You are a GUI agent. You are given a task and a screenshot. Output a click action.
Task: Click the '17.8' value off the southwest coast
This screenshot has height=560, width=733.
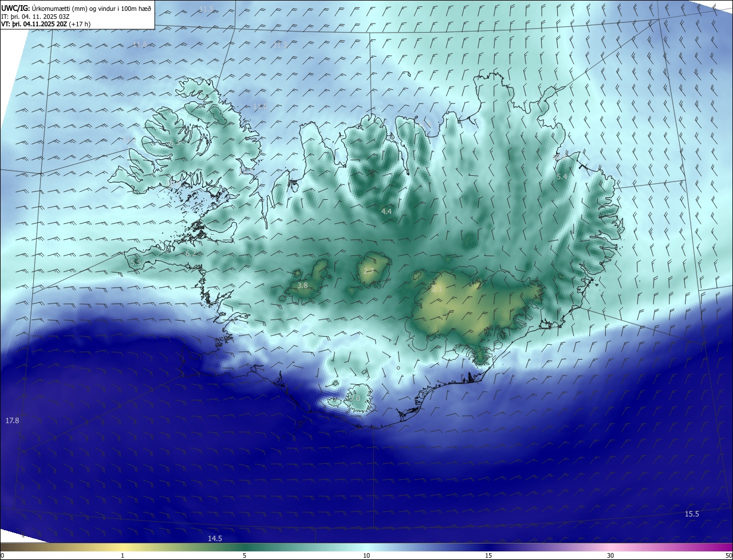click(x=13, y=420)
